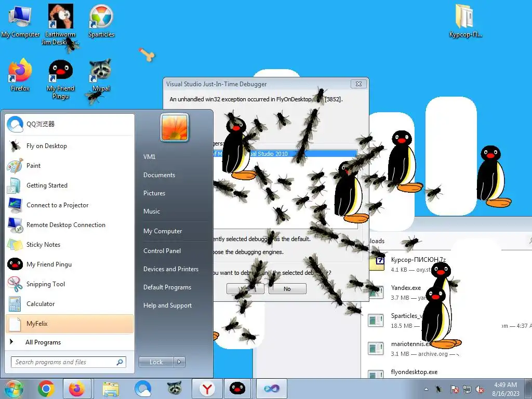Click the fly icon in system tray

pyautogui.click(x=438, y=389)
